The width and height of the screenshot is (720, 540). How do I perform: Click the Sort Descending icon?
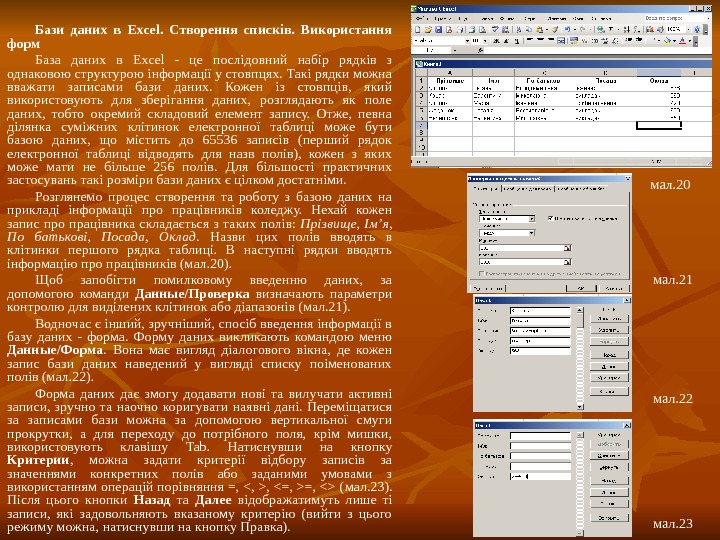pyautogui.click(x=636, y=29)
